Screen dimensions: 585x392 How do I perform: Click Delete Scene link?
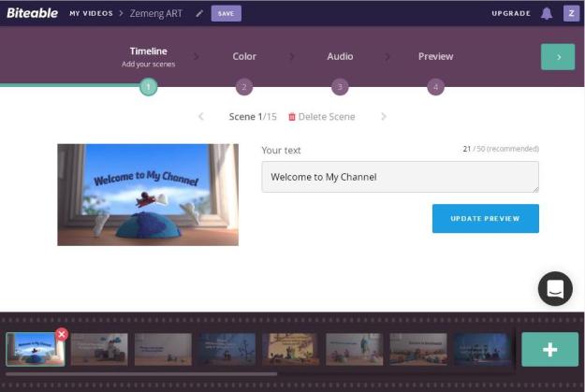point(322,117)
